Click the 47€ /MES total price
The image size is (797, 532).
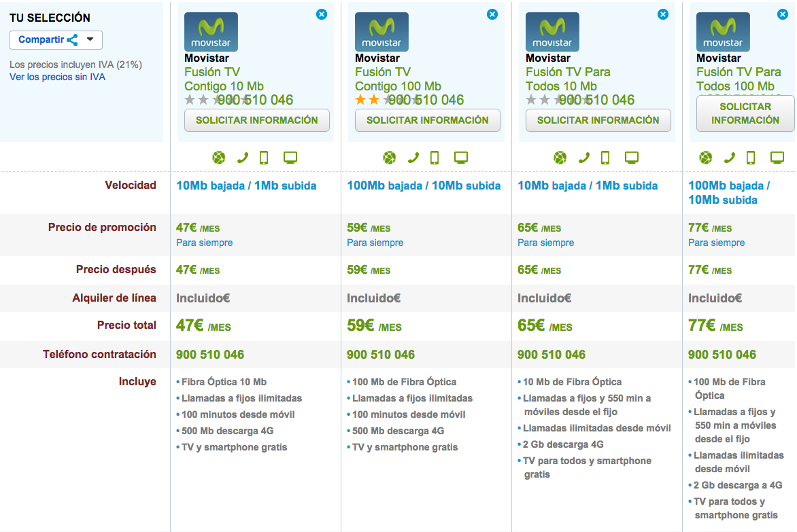pyautogui.click(x=203, y=325)
